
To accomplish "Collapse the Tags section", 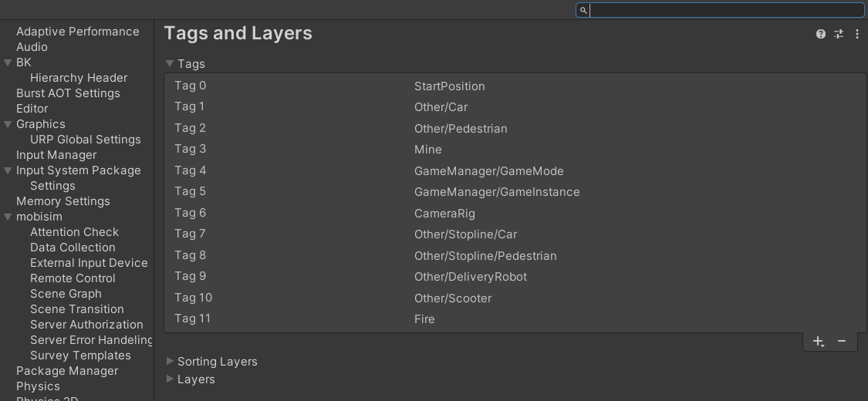I will (170, 64).
